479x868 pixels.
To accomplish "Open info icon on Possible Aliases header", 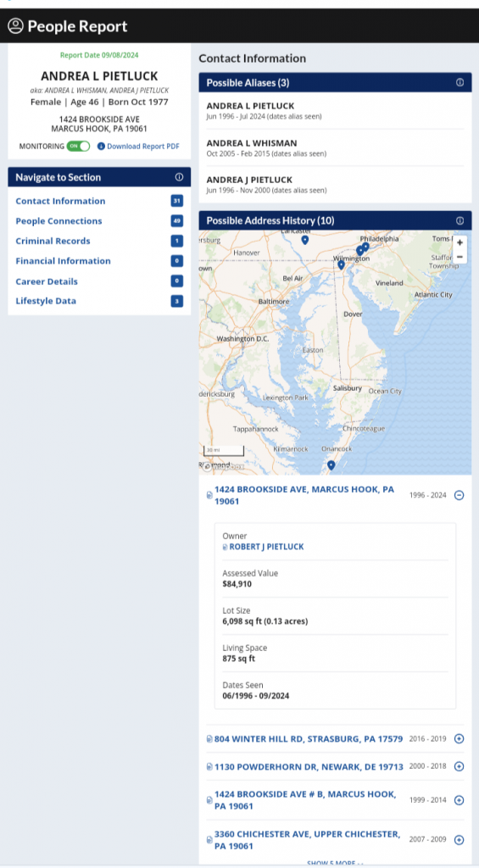I will [x=460, y=82].
